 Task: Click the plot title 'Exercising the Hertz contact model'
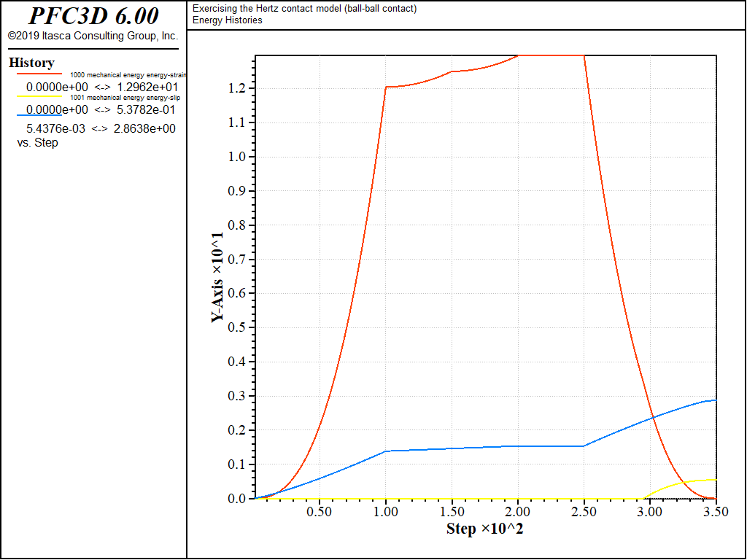coord(304,9)
